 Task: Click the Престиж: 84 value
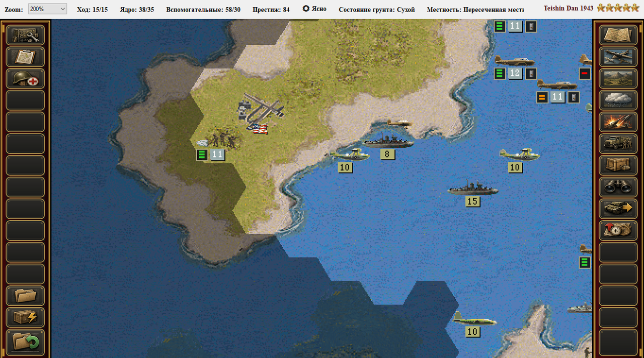pos(271,9)
